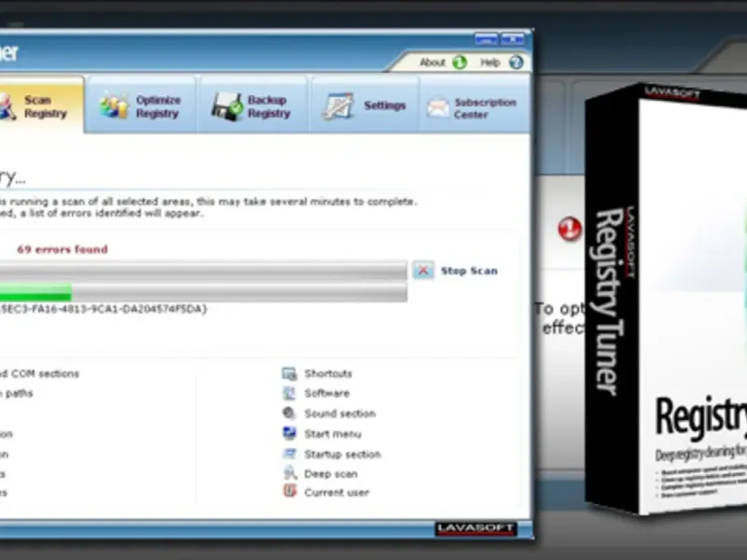
Task: Open the About link
Action: click(x=432, y=63)
